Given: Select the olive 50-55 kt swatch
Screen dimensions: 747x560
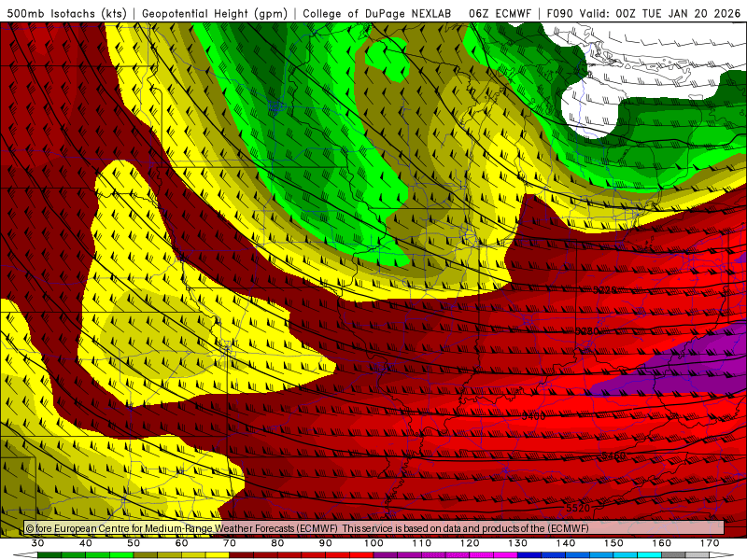Looking at the screenshot, I should pyautogui.click(x=146, y=555).
